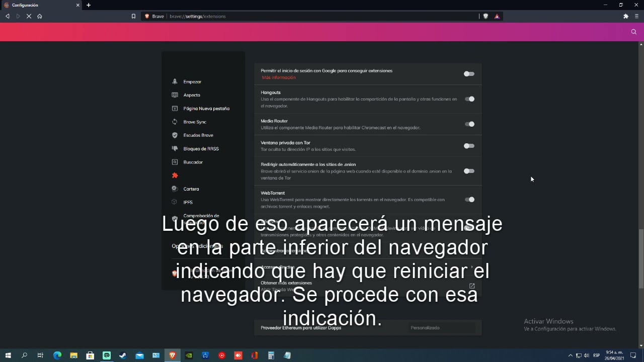The width and height of the screenshot is (644, 362).
Task: Toggle the WebTorrent switch
Action: point(469,200)
